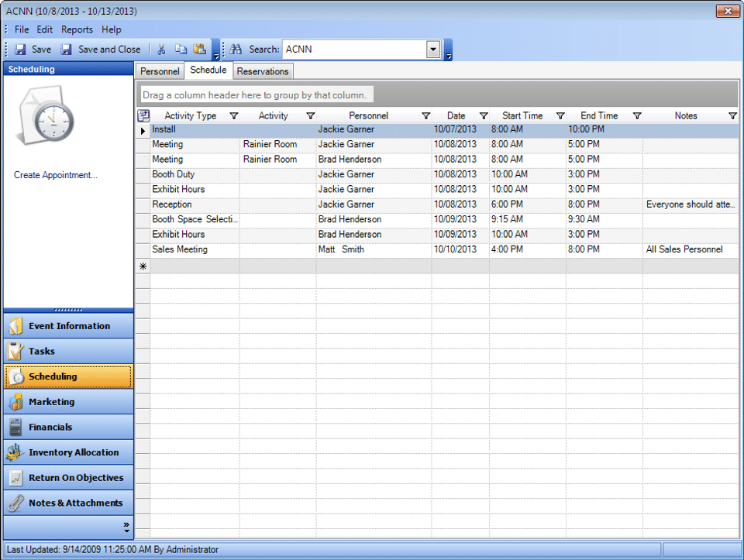Open the Personnel column filter

(x=426, y=115)
